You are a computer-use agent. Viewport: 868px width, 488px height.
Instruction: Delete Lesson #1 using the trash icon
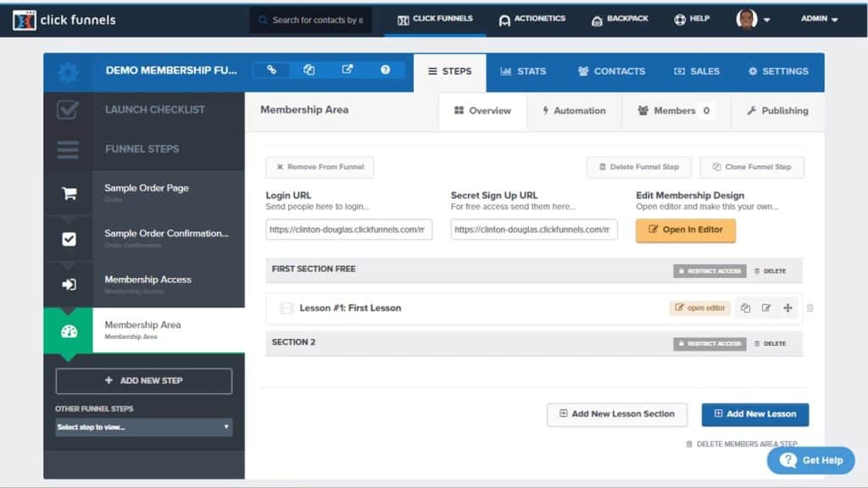810,308
